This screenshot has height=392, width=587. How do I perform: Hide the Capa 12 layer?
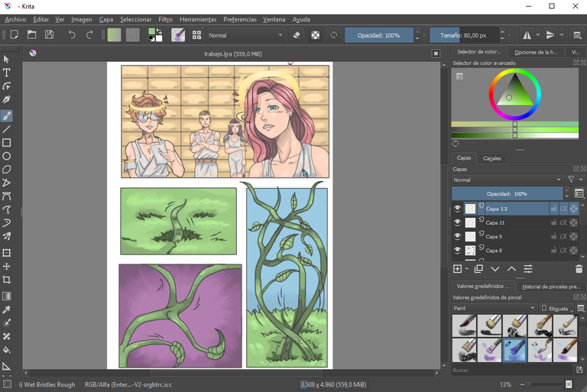(457, 209)
